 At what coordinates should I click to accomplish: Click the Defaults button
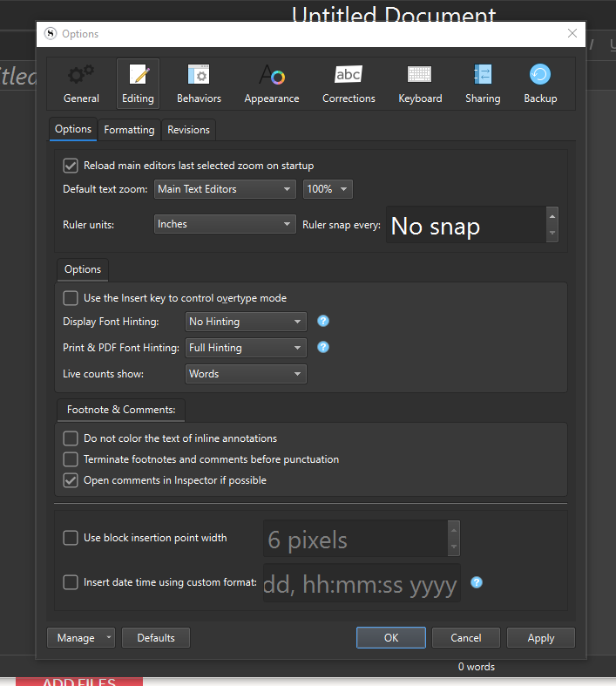156,638
